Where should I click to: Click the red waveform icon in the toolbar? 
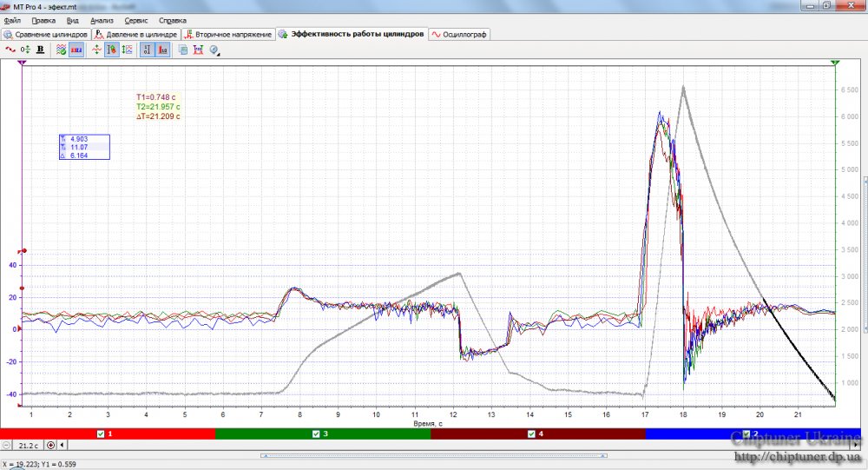[10, 50]
